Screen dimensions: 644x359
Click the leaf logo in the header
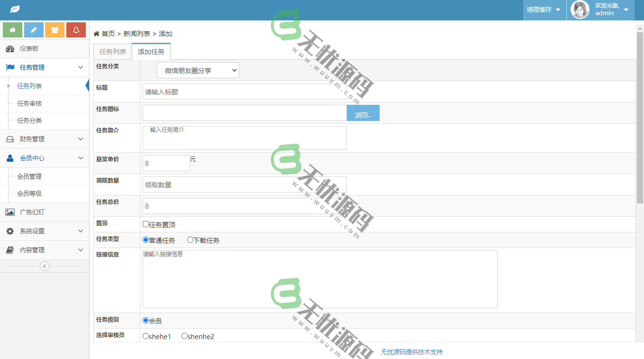14,9
